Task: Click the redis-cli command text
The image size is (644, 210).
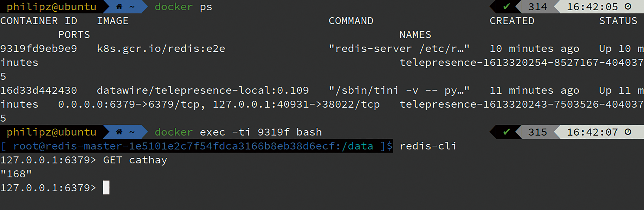Action: coord(428,146)
